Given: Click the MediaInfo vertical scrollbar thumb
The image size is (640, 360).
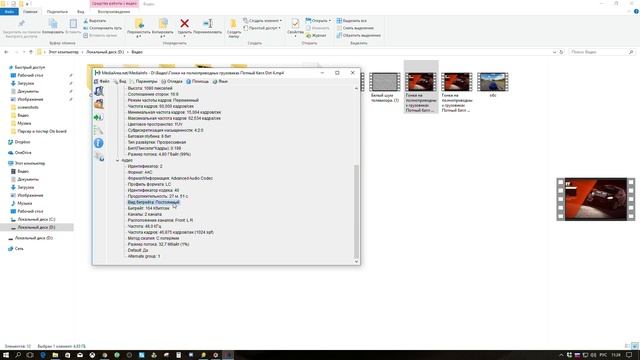Looking at the screenshot, I should [356, 211].
